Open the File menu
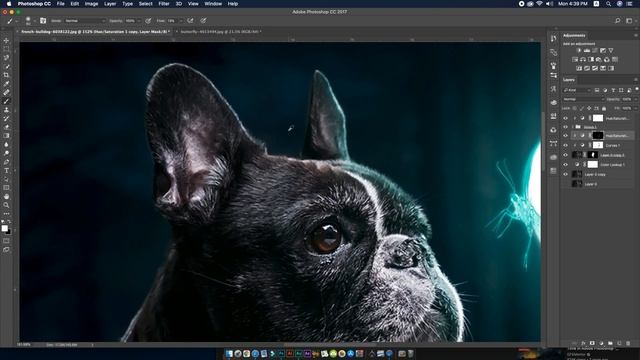Viewport: 640px width, 360px height. (x=60, y=4)
